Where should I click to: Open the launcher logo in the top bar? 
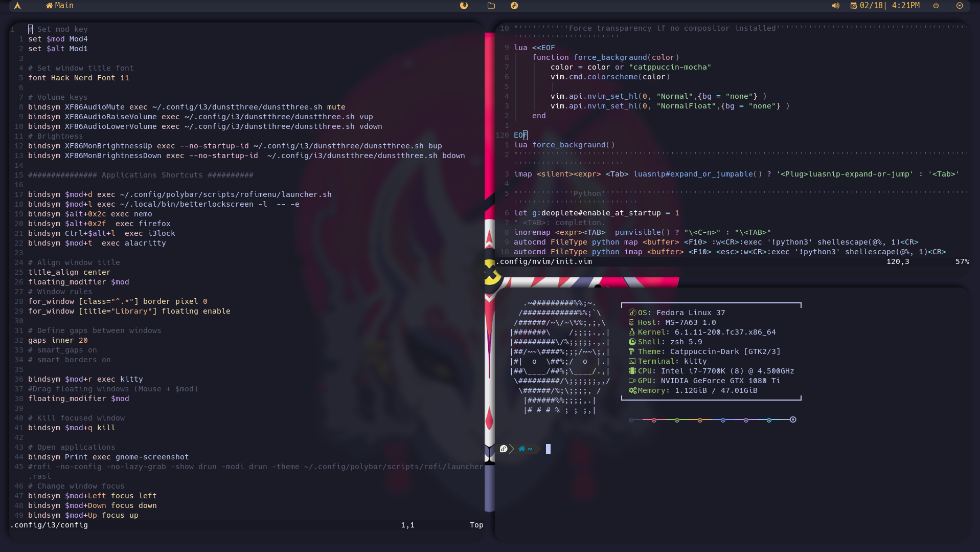[17, 6]
